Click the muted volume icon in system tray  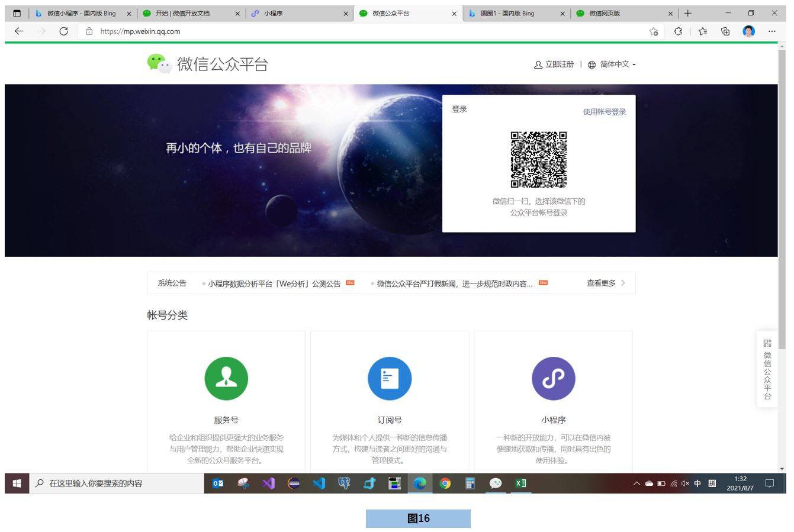coord(685,483)
